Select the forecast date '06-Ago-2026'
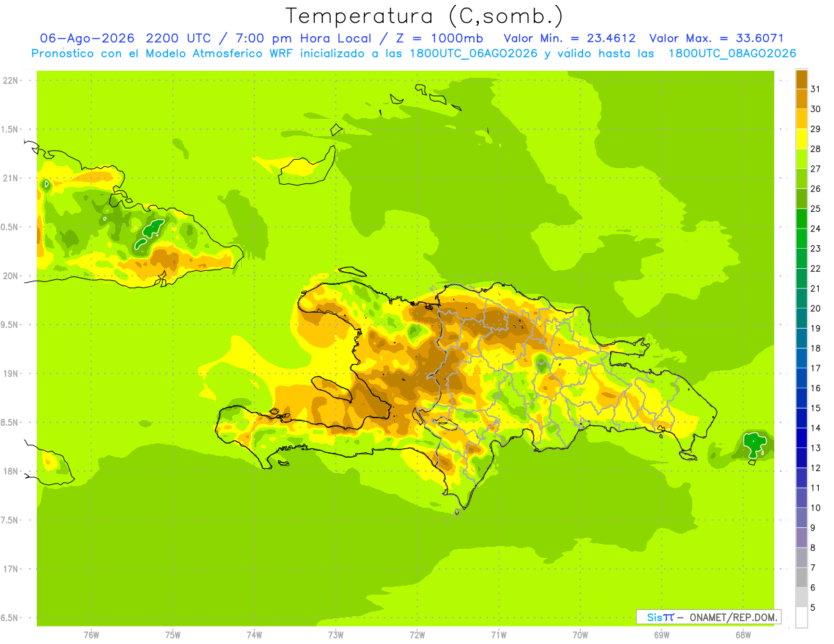 (88, 38)
